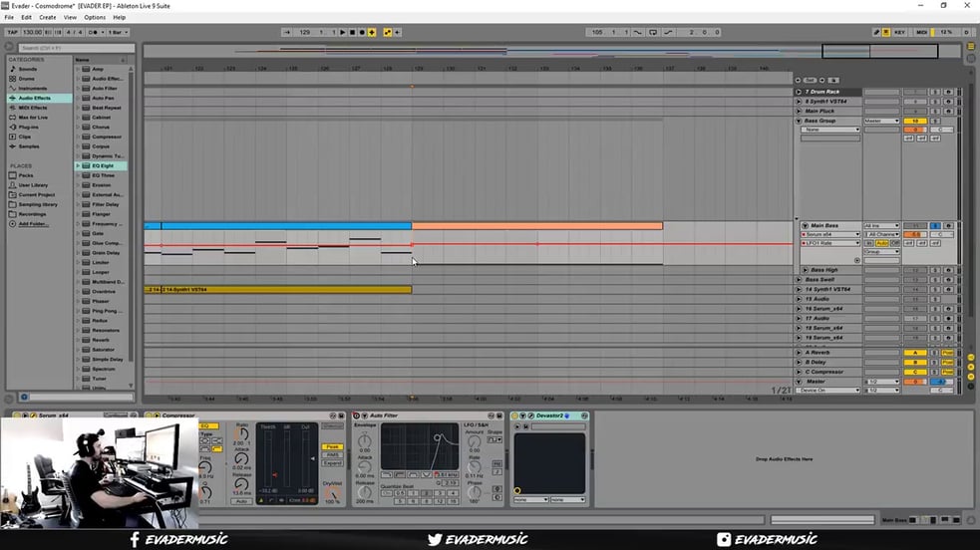This screenshot has width=980, height=550.
Task: Click the Loop switch icon
Action: (653, 32)
